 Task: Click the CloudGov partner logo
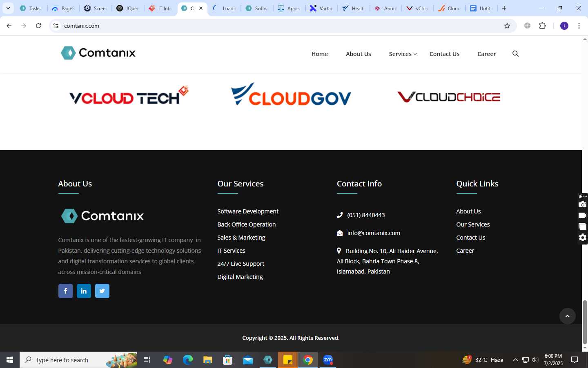(291, 94)
